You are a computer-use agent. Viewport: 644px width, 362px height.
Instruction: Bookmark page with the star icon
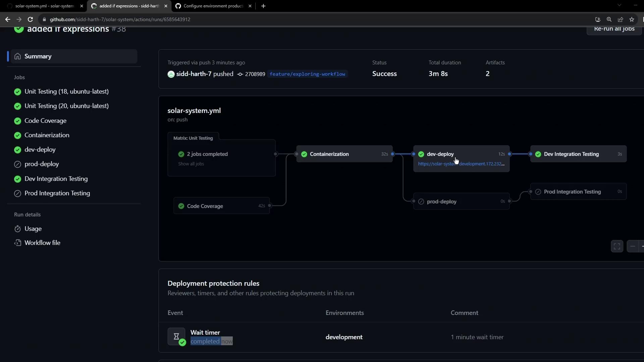[x=632, y=19]
